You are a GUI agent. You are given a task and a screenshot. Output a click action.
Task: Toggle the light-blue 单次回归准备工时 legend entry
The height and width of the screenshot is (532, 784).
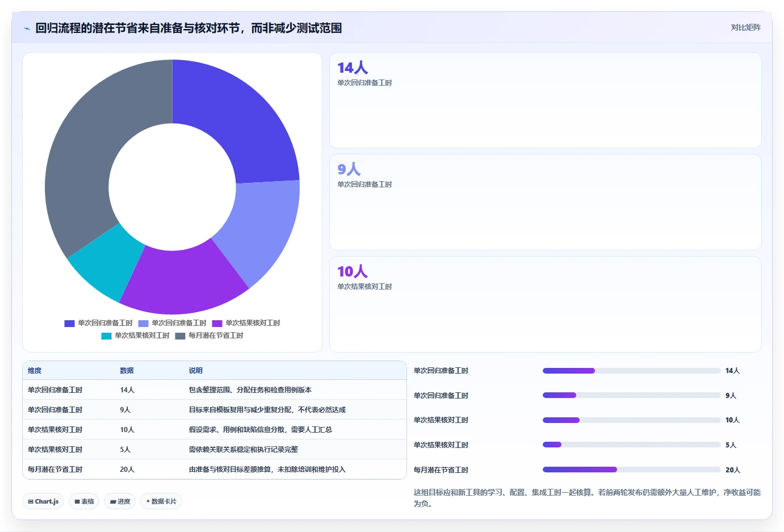[x=172, y=323]
